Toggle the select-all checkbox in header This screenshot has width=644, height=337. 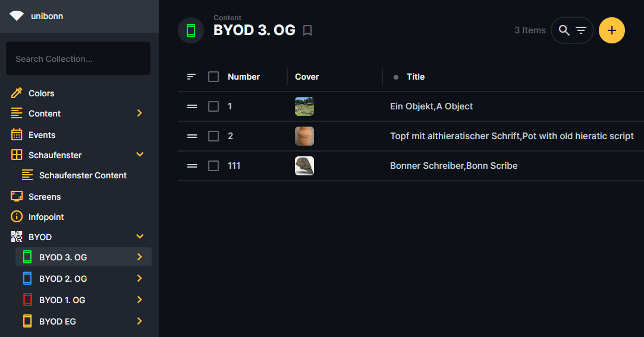[x=213, y=77]
